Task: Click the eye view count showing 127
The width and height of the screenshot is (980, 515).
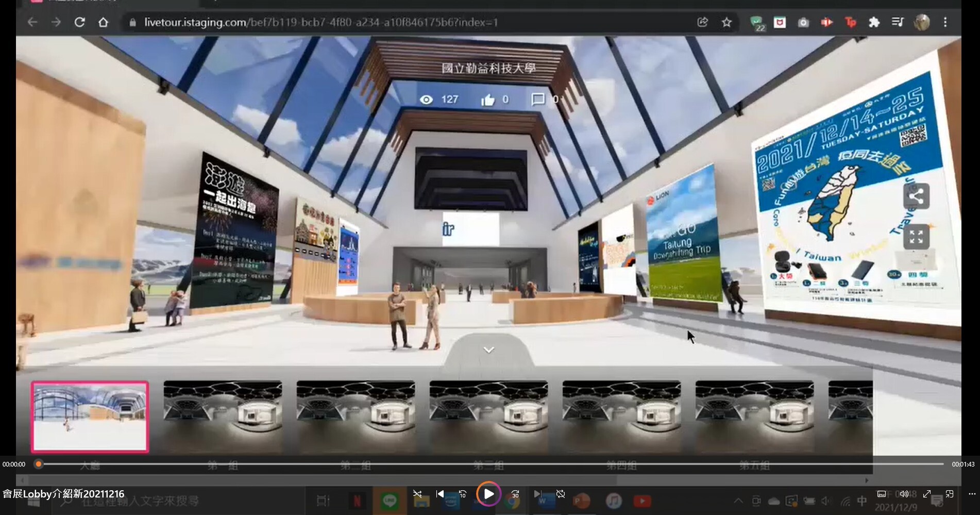Action: 438,99
